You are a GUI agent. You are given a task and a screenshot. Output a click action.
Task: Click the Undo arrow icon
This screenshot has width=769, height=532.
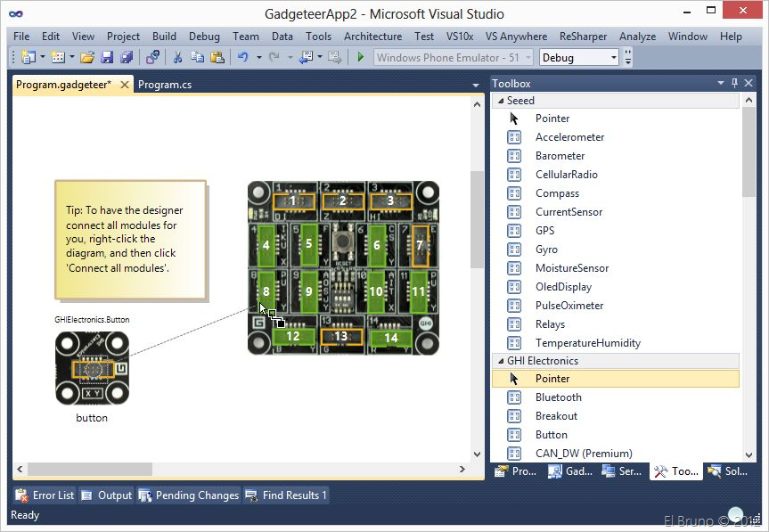click(x=242, y=58)
